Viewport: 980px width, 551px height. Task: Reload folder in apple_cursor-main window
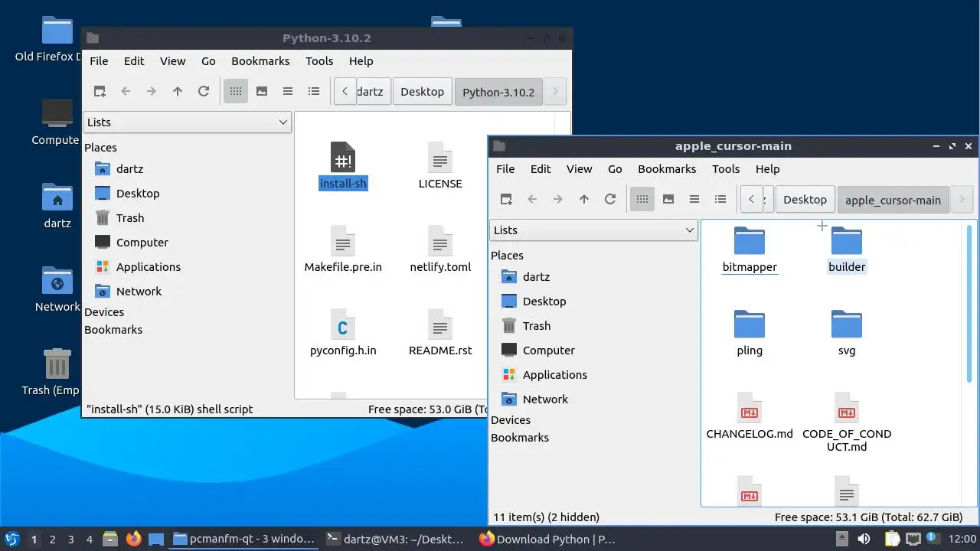610,199
